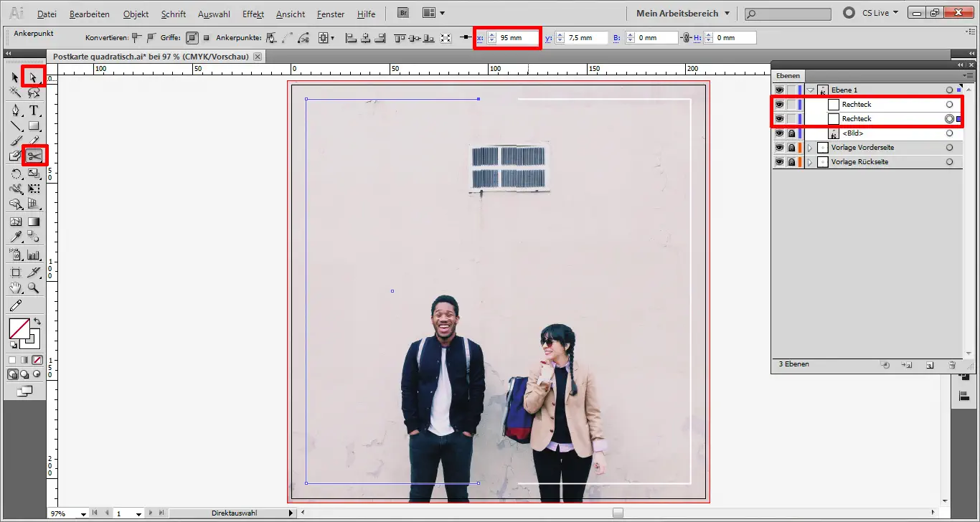Image resolution: width=980 pixels, height=522 pixels.
Task: Show or hide the Vorlage Rückseite layer
Action: point(779,161)
